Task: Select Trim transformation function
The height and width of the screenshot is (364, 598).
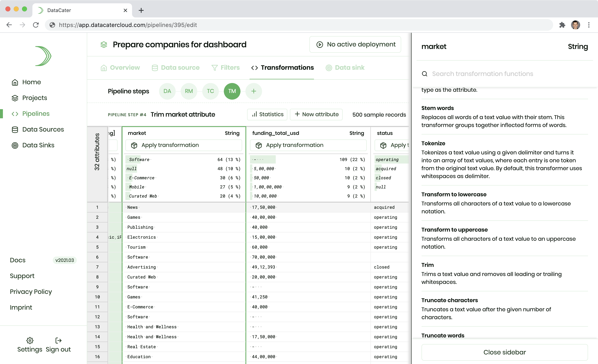Action: click(x=428, y=265)
